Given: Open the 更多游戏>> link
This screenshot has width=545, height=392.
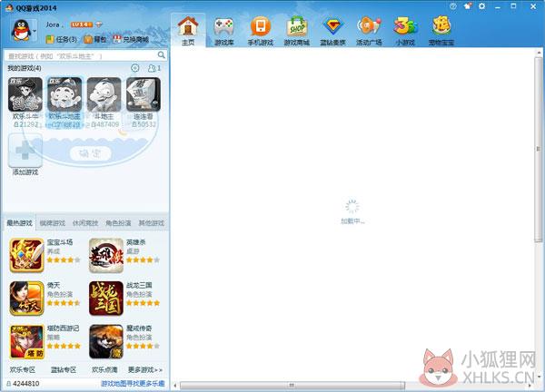Looking at the screenshot, I should (145, 370).
